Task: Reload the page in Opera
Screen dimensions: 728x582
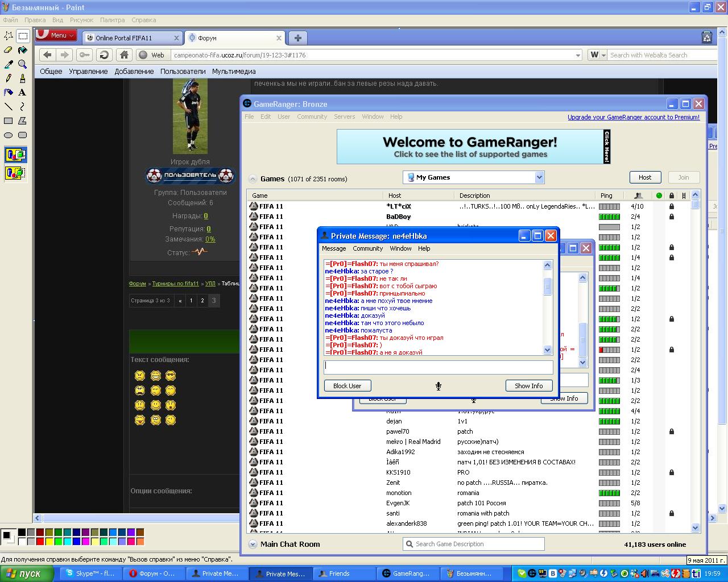Action: 104,55
